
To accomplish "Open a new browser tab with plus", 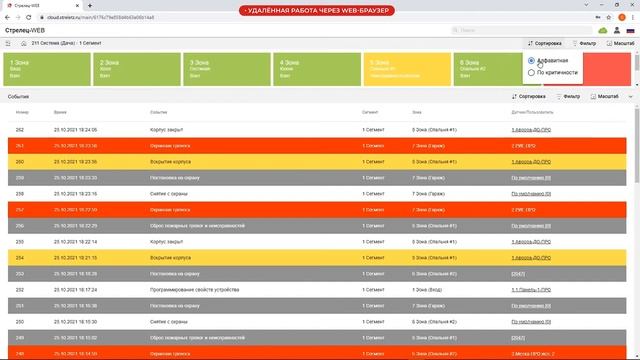I will pyautogui.click(x=90, y=6).
